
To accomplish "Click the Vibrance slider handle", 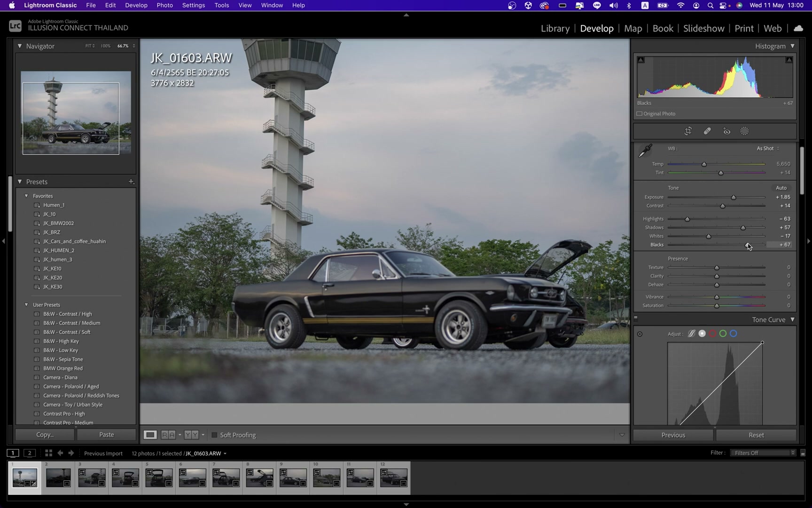I will coord(717,297).
